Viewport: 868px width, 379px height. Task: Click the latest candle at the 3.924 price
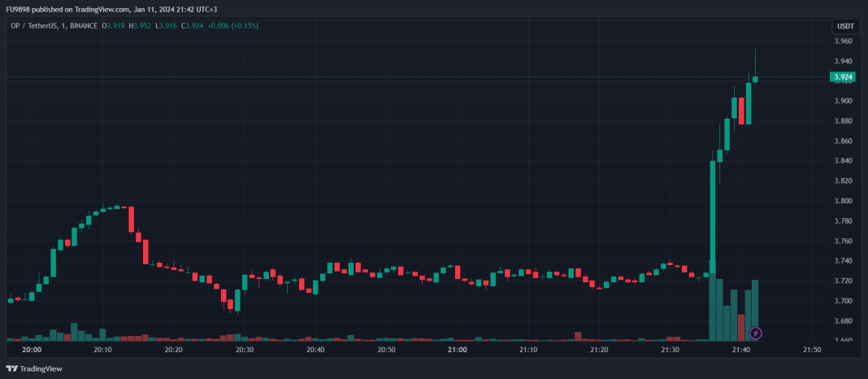(755, 79)
